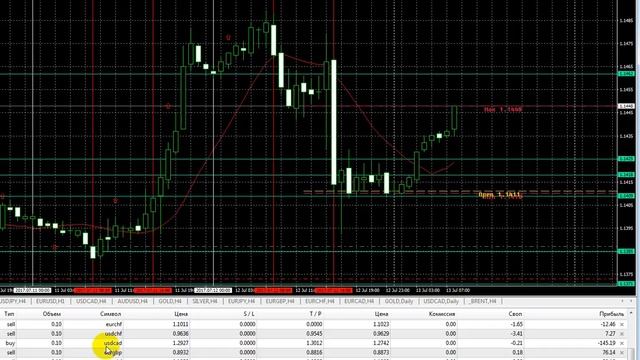This screenshot has width=640, height=360.
Task: Click the profit value -145.19
Action: click(x=606, y=343)
